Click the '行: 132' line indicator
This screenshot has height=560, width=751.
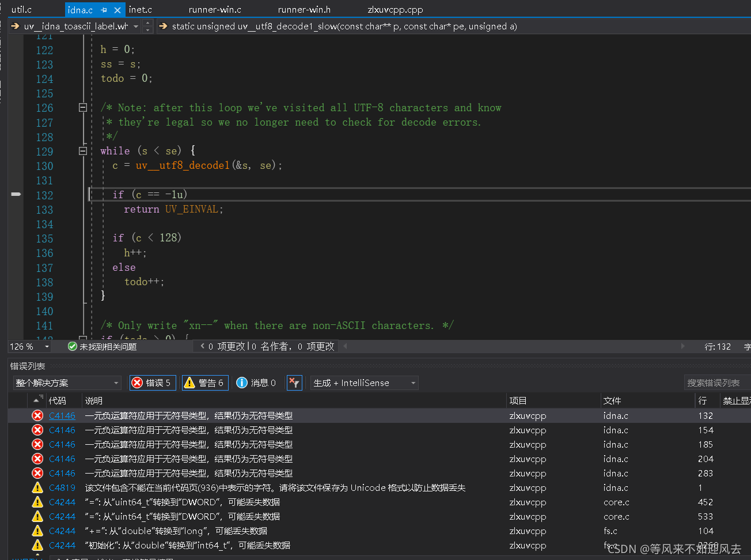(718, 347)
